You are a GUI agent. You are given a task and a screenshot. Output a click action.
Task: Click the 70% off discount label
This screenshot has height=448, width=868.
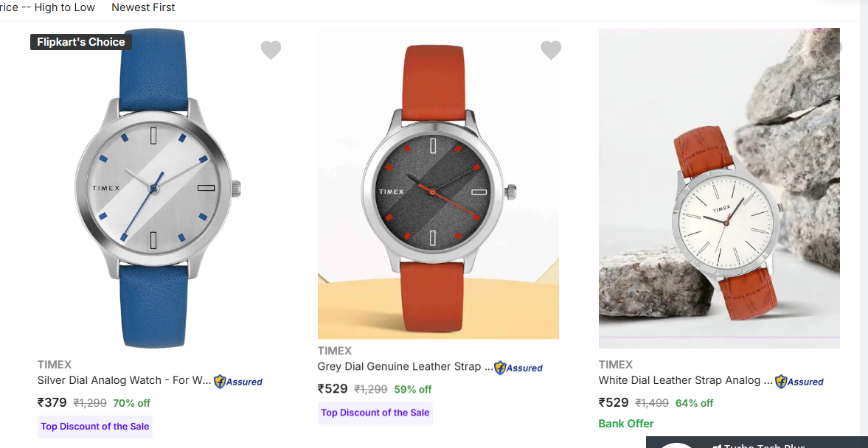pyautogui.click(x=132, y=403)
